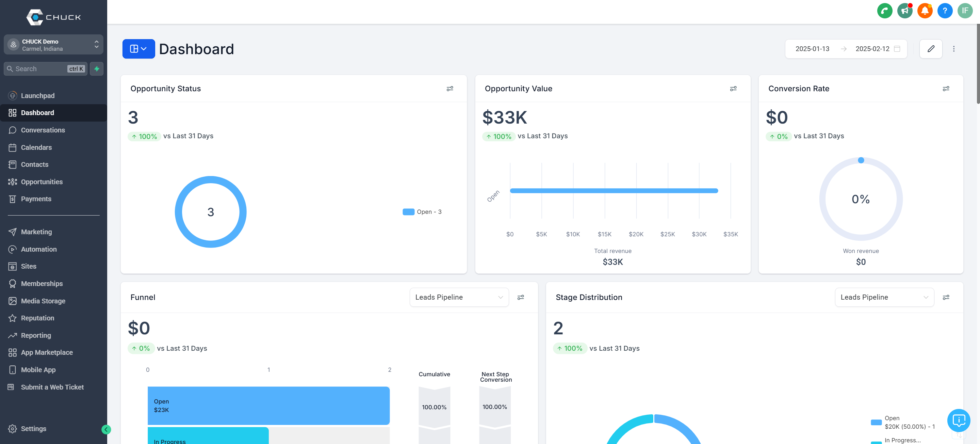The height and width of the screenshot is (444, 980).
Task: Expand the Funnel Leads Pipeline dropdown
Action: click(x=459, y=297)
